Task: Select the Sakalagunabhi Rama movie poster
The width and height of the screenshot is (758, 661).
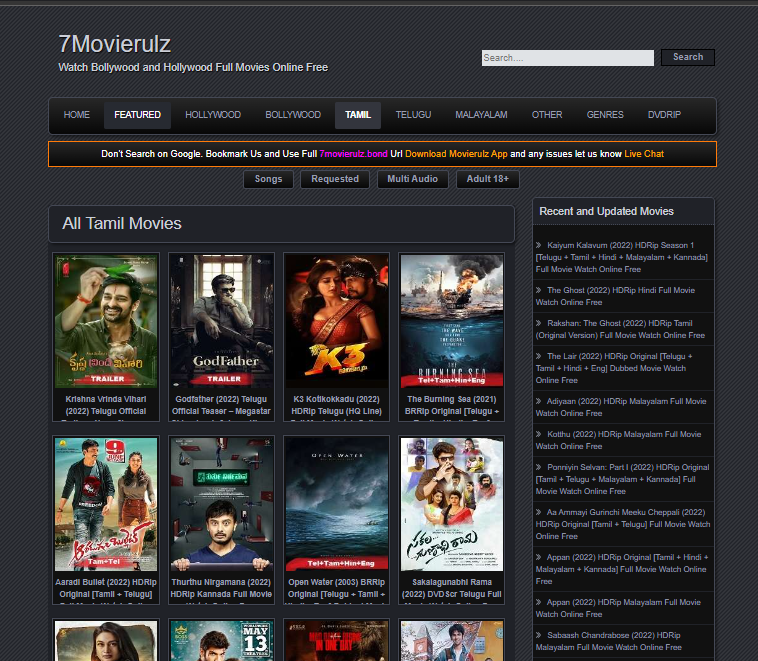Action: pos(452,504)
